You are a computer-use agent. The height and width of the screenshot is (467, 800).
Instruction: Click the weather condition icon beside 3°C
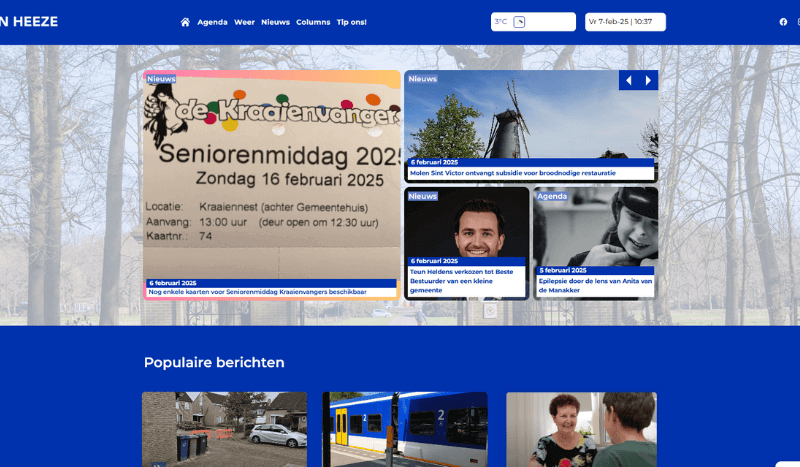519,22
